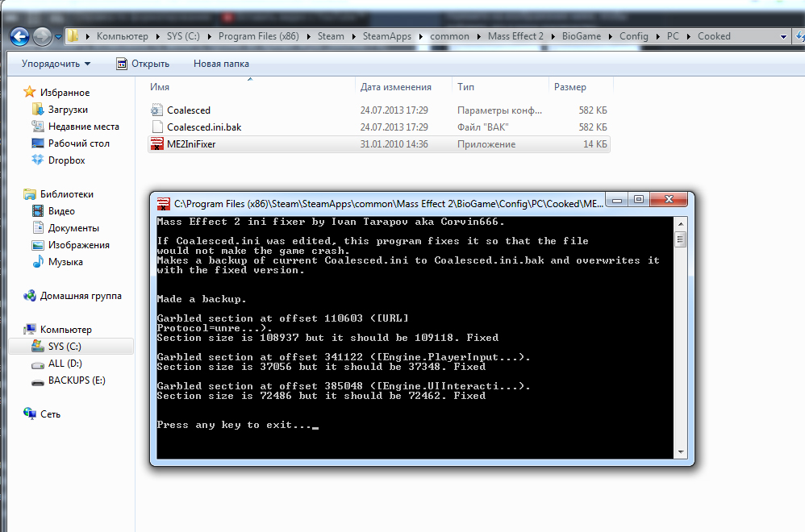
Task: Select drive BACKUPS (E:) in navigation pane
Action: click(77, 380)
